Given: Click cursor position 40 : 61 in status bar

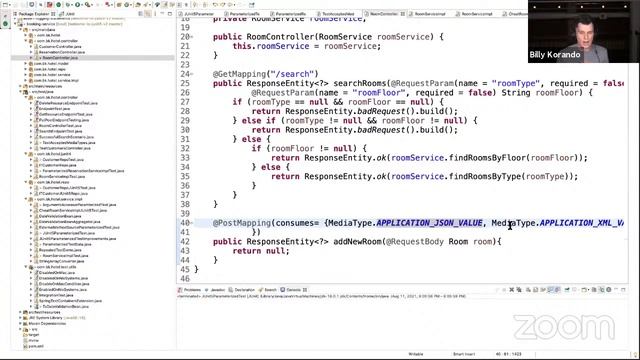Looking at the screenshot, I should click(509, 354).
